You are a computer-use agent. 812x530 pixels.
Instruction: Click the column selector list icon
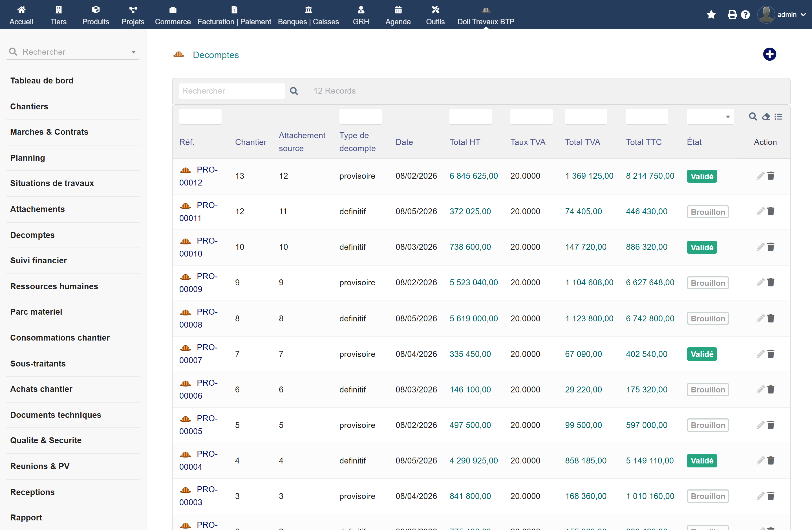point(778,117)
